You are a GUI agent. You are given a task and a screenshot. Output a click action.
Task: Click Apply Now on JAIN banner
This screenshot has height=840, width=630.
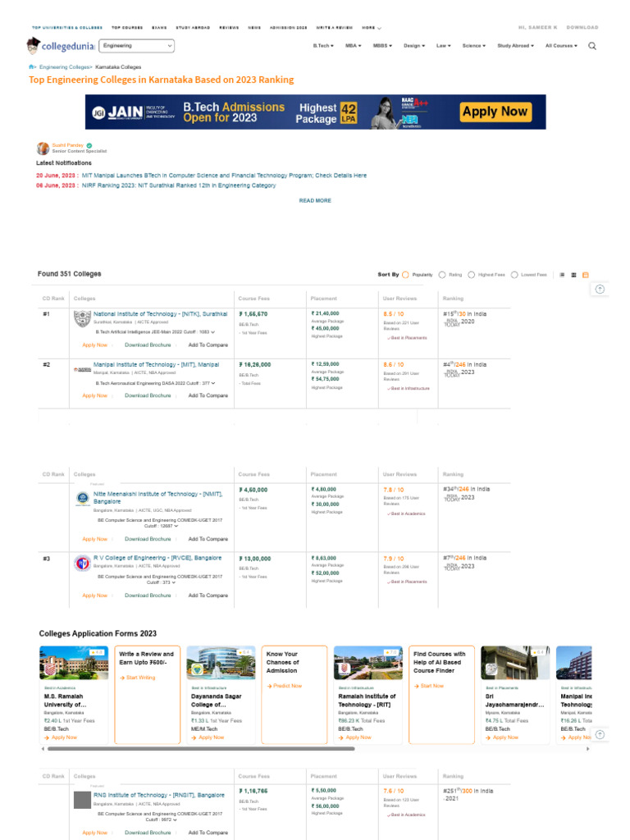click(495, 112)
